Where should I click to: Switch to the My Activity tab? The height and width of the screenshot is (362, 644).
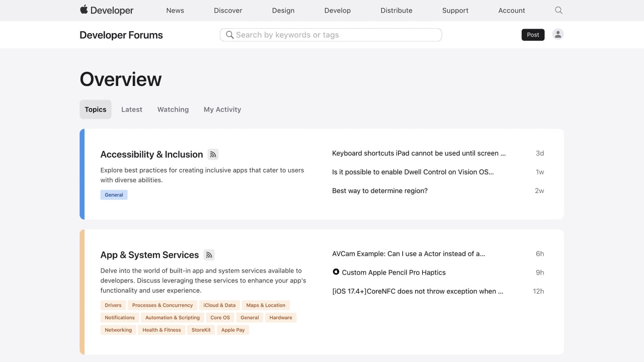222,109
